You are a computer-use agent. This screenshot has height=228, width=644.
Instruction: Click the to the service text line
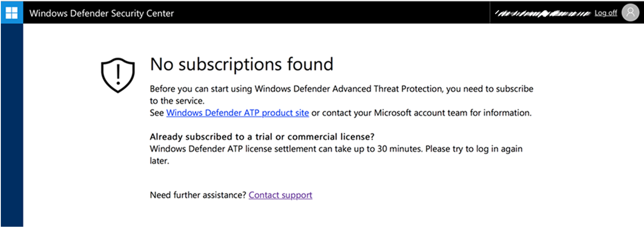point(176,101)
